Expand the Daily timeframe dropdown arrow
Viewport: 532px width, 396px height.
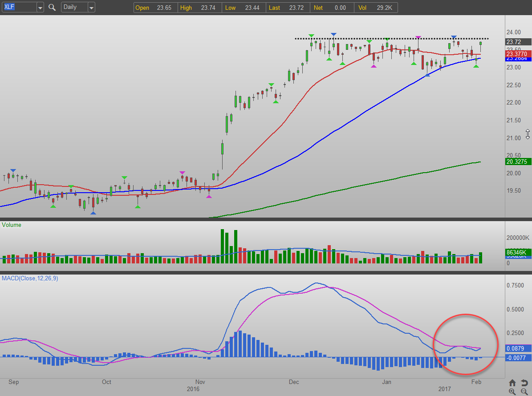(x=91, y=8)
